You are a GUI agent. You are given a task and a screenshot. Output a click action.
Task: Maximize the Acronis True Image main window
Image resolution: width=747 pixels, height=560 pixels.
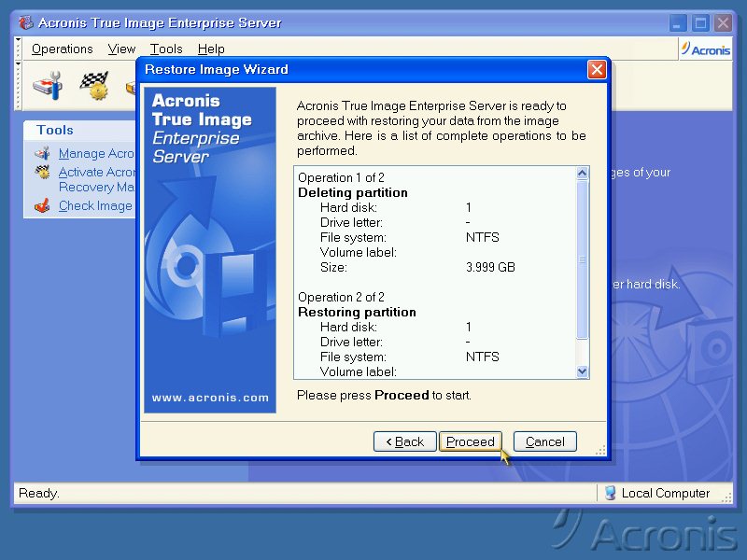pos(701,22)
